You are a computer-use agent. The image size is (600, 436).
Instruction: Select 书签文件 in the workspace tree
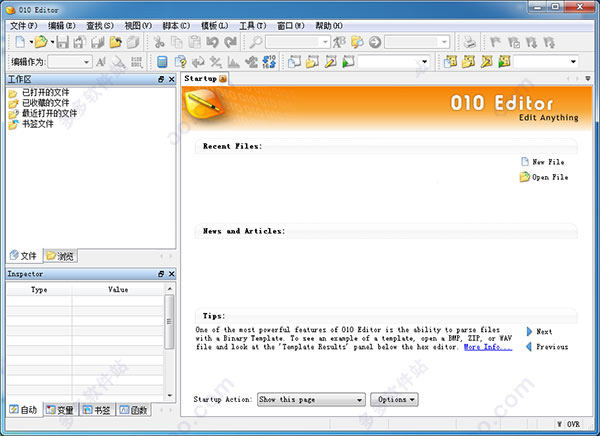pos(31,124)
